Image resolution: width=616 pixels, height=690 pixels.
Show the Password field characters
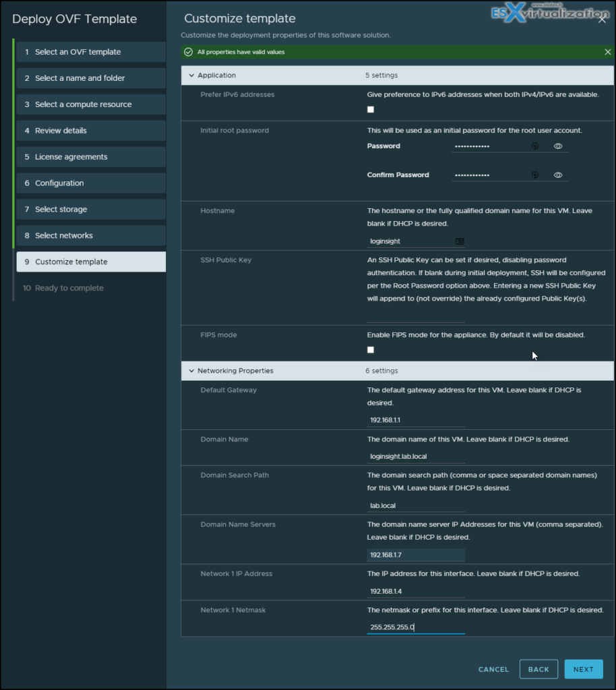click(558, 146)
